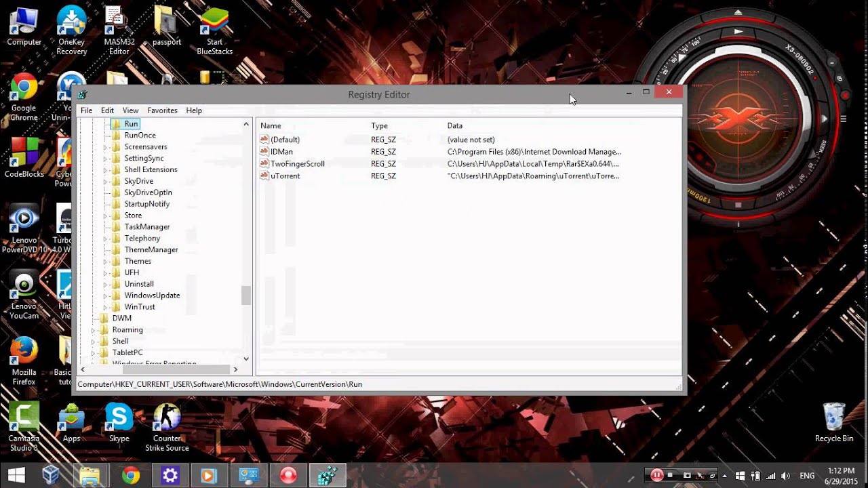Image resolution: width=868 pixels, height=488 pixels.
Task: Open the Computer desktop icon
Action: point(24,26)
